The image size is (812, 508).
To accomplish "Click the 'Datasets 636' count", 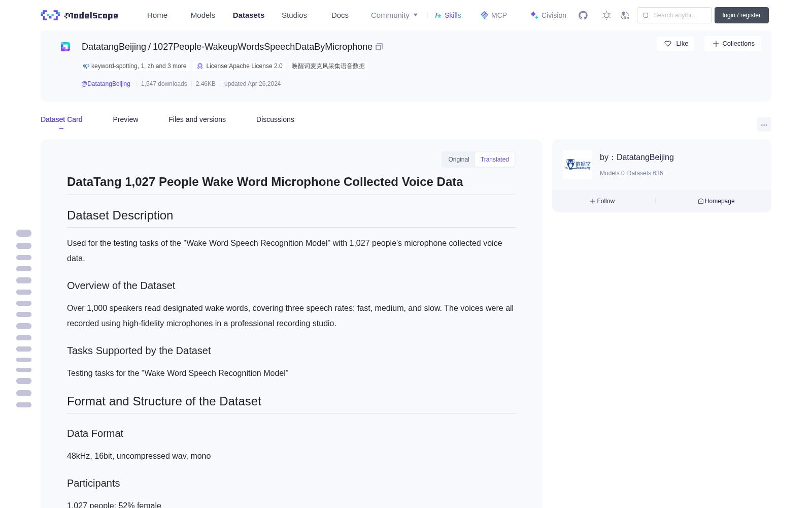I will 645,173.
